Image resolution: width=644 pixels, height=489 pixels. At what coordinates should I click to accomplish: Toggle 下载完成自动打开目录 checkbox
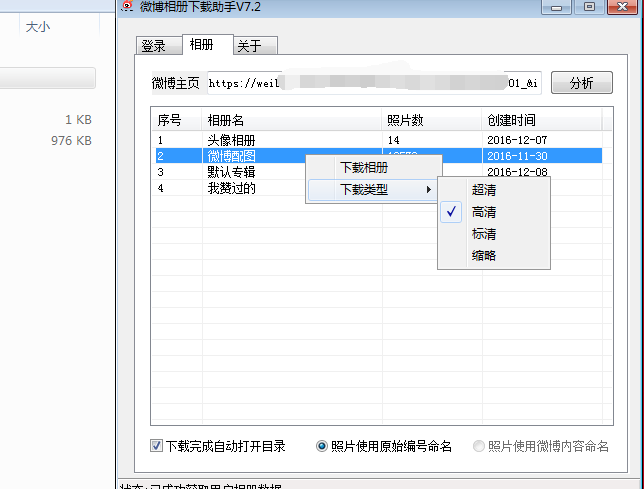pos(157,446)
